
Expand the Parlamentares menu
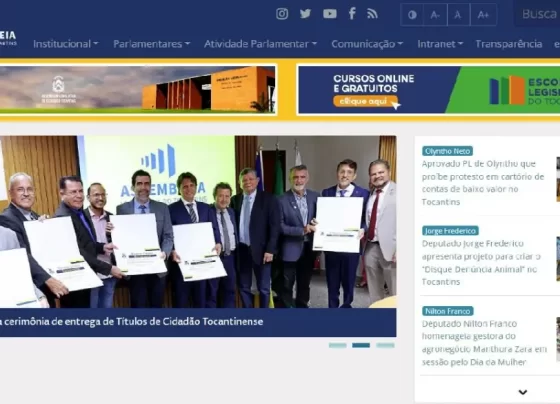[151, 44]
